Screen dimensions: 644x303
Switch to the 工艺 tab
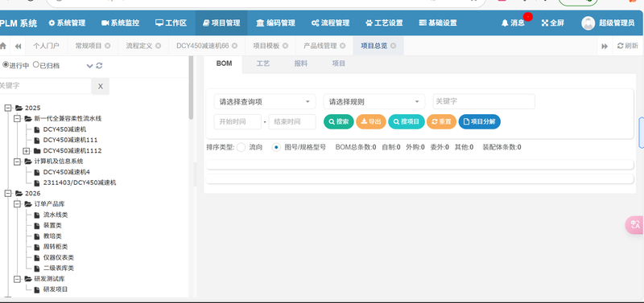pos(263,63)
